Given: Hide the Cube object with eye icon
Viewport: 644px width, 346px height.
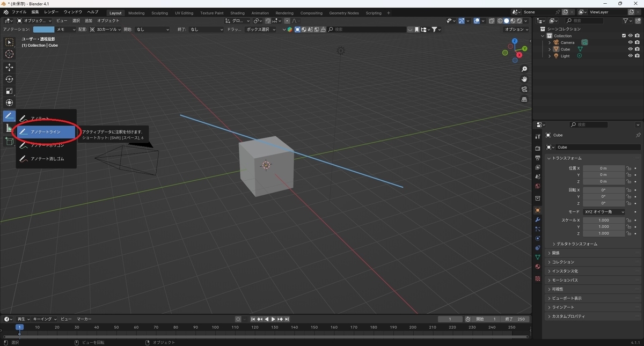Looking at the screenshot, I should (630, 49).
